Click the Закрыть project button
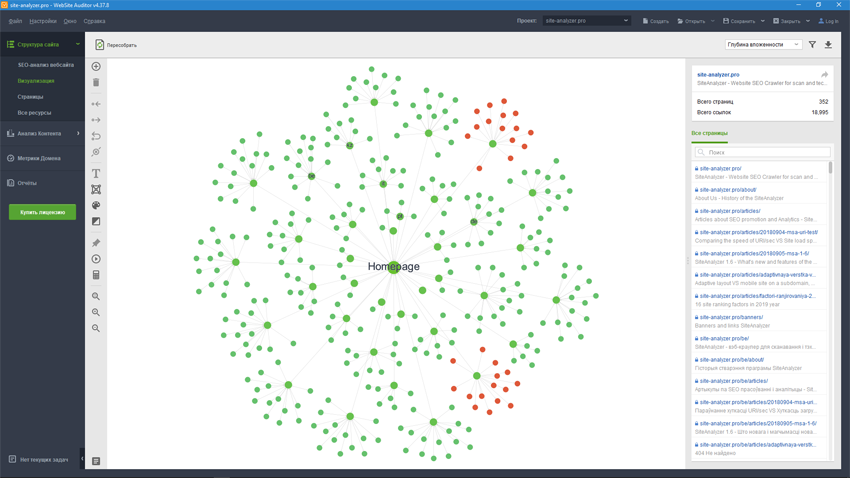Image resolution: width=850 pixels, height=478 pixels. [787, 21]
